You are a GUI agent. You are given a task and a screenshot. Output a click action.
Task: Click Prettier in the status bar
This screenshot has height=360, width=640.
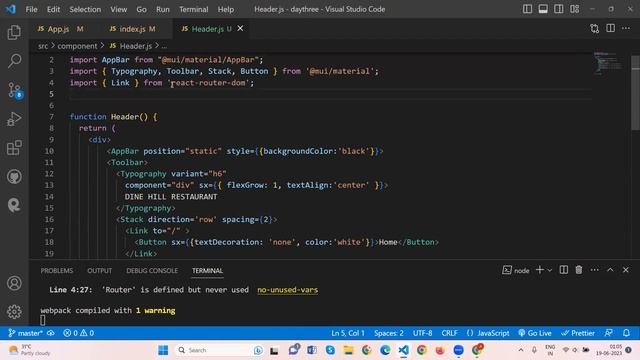578,333
